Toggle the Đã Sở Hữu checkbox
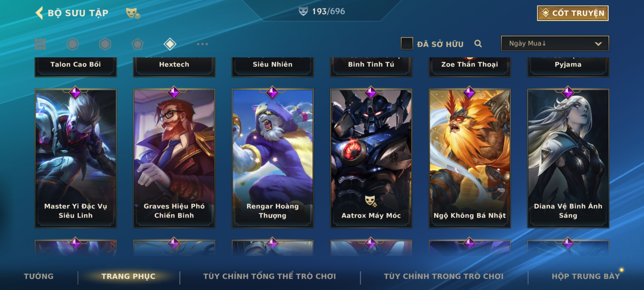 click(x=407, y=43)
